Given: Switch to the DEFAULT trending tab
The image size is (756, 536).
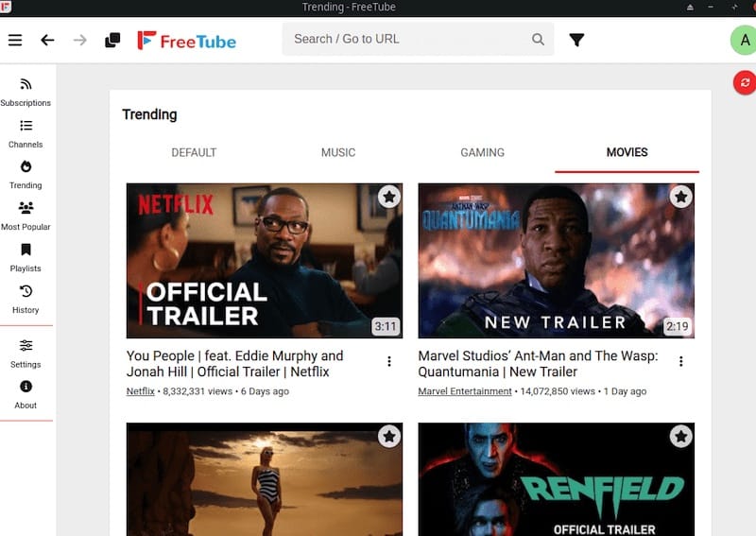Looking at the screenshot, I should [x=194, y=153].
